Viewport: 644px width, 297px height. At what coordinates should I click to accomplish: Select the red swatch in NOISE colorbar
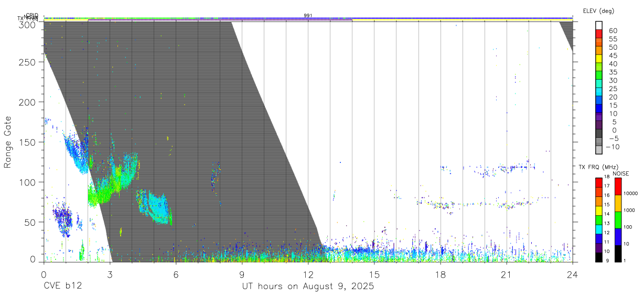618,186
